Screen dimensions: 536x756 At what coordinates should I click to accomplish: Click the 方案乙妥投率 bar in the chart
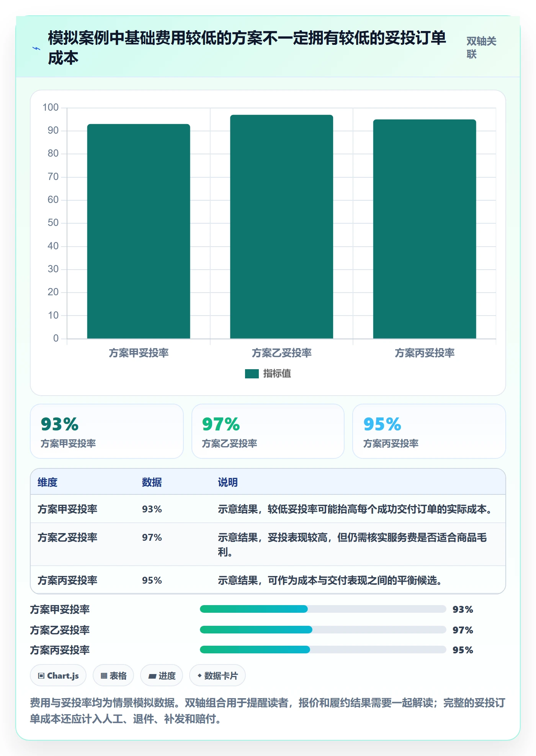281,227
